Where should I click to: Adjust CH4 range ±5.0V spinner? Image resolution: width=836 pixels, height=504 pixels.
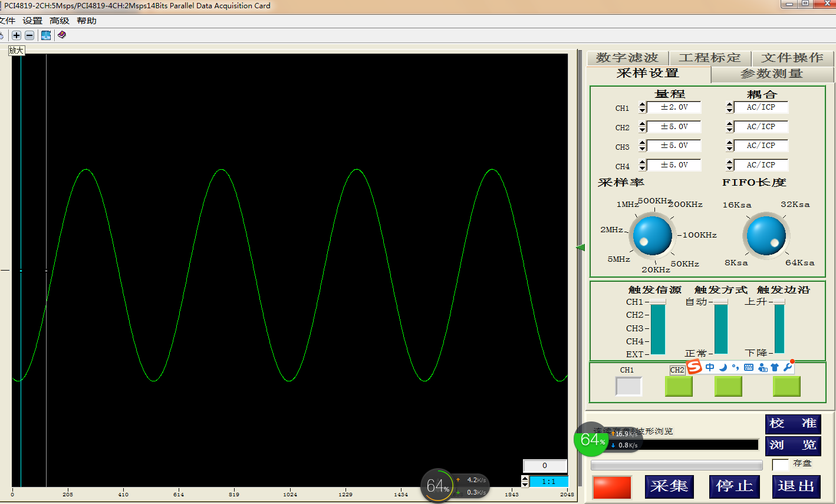point(642,166)
